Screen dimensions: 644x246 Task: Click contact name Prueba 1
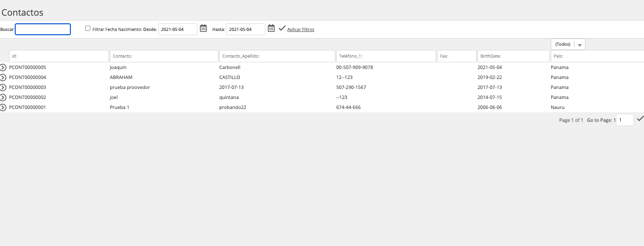point(119,108)
